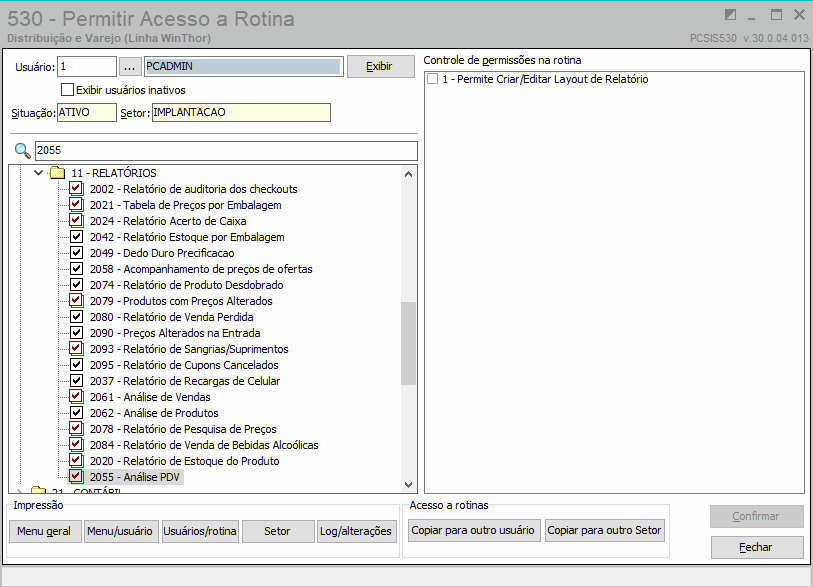Click the routine tree vertical scrollbar thumb
The width and height of the screenshot is (813, 587).
click(409, 343)
